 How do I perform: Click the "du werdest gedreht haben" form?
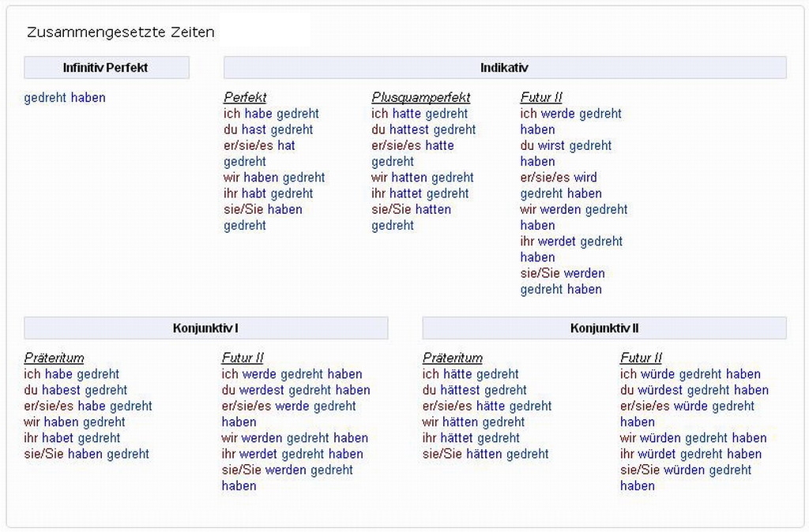click(x=295, y=390)
